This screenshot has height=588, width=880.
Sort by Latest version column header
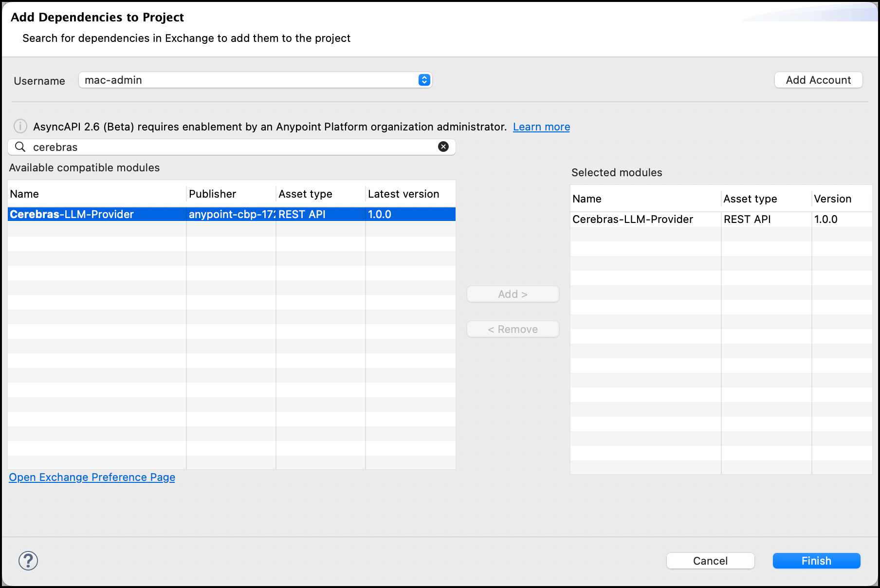[410, 194]
